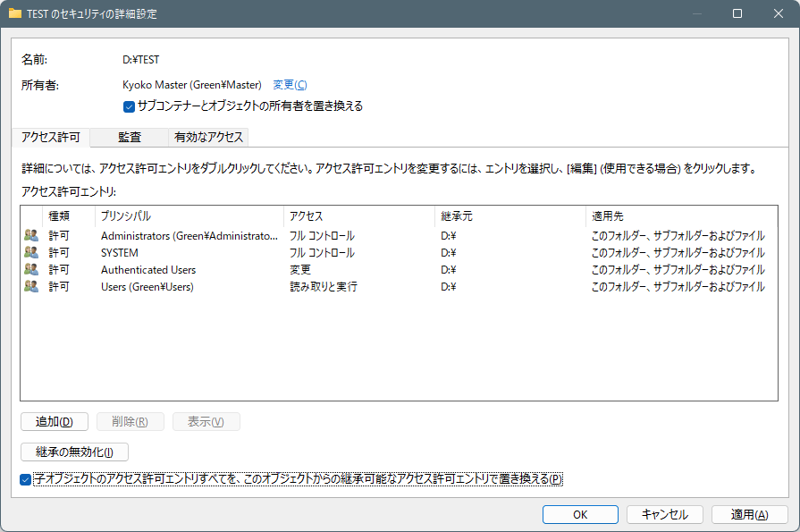800x532 pixels.
Task: Close the TEST security settings dialog
Action: click(x=778, y=13)
